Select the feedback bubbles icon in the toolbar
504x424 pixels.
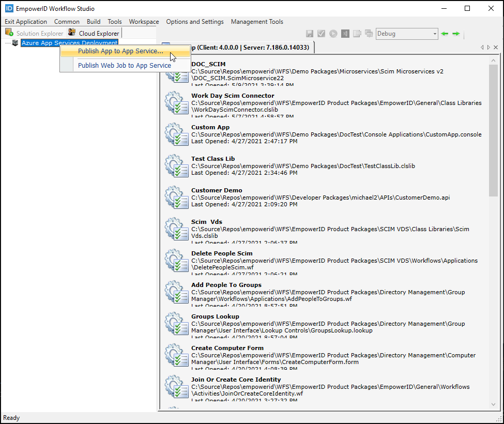368,33
